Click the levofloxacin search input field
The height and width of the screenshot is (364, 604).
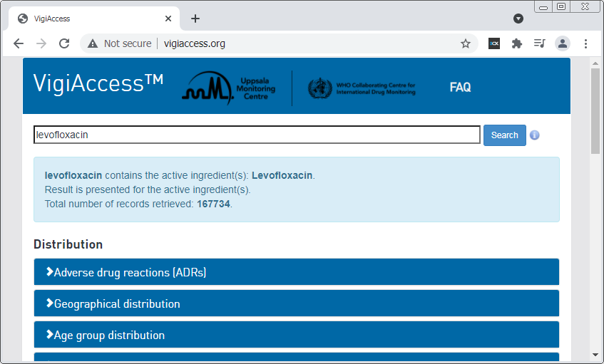[x=257, y=135]
